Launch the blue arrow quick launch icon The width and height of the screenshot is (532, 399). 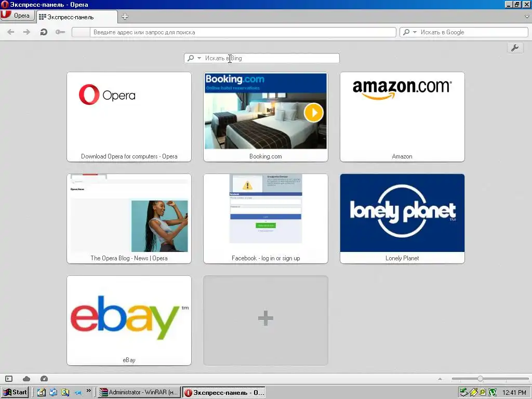point(78,392)
